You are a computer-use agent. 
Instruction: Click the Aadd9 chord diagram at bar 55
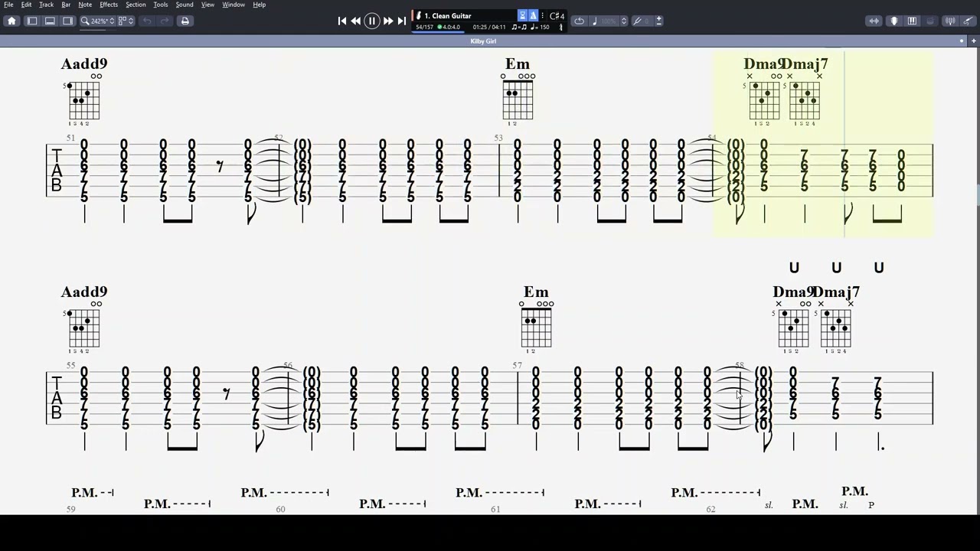click(x=84, y=328)
